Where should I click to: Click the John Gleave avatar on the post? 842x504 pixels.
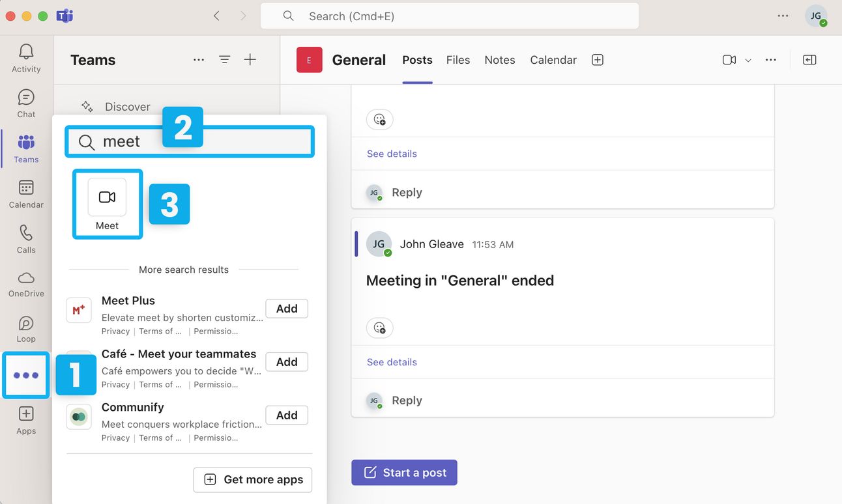coord(379,244)
